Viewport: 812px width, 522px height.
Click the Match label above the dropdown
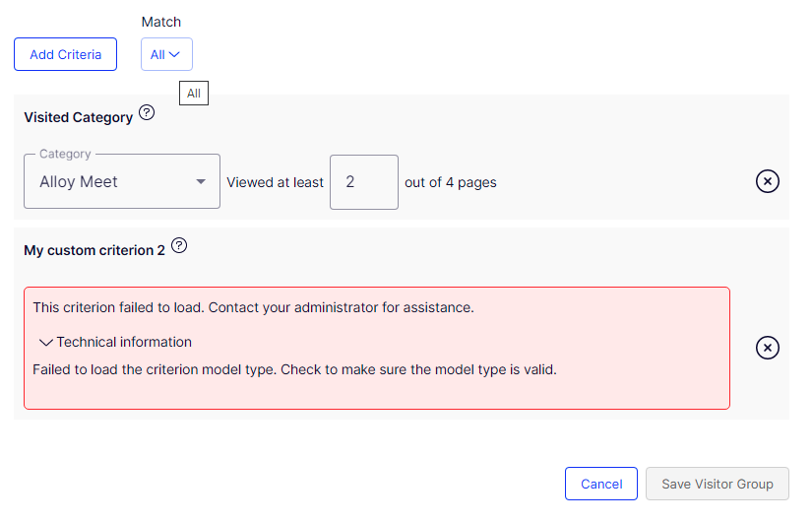(161, 22)
